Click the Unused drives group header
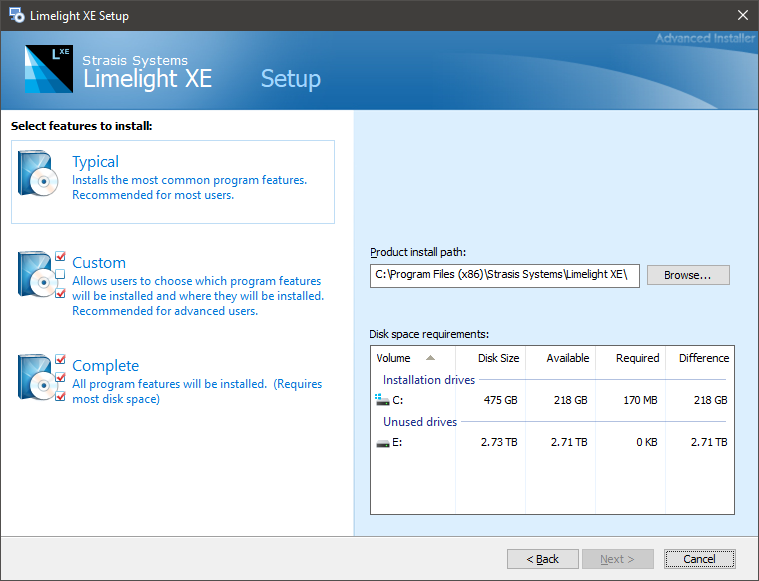Image resolution: width=759 pixels, height=581 pixels. point(420,422)
